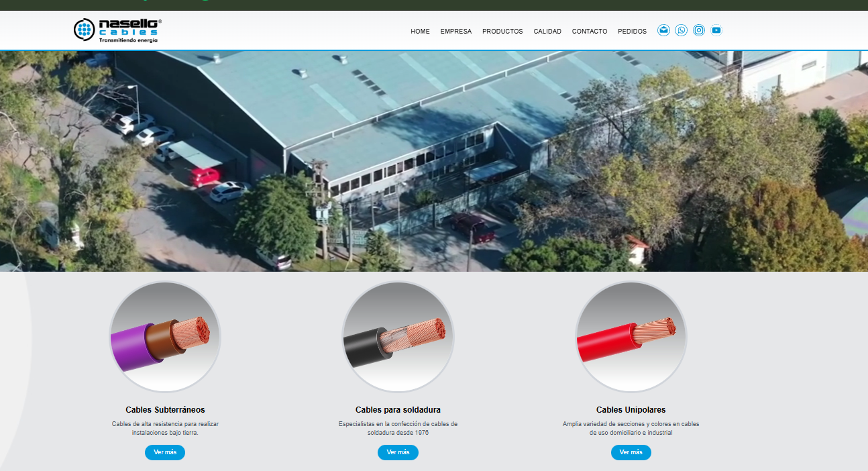
Task: Go to HOME menu item
Action: (x=420, y=32)
